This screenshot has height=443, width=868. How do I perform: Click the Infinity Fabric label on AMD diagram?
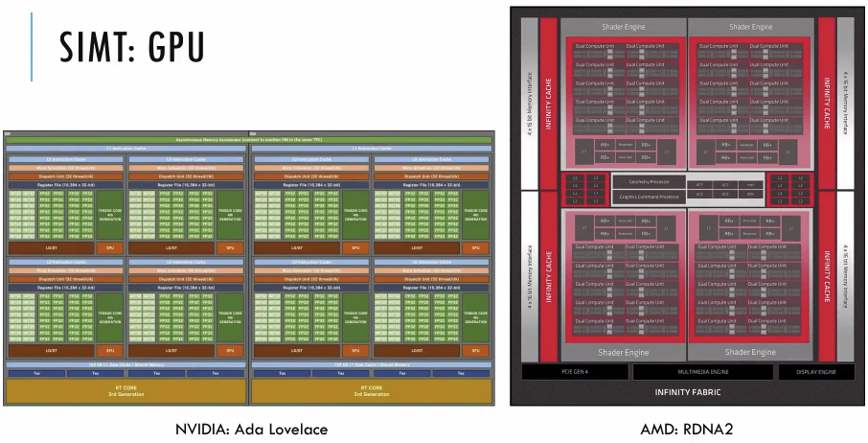coord(686,391)
